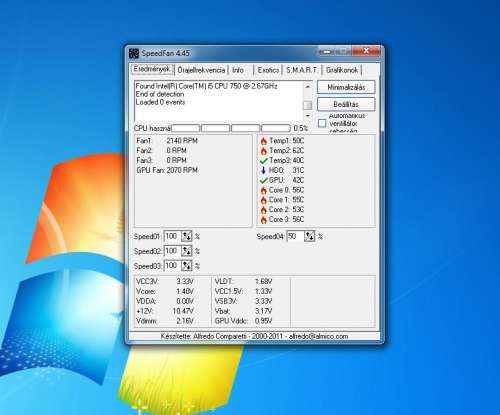Click the flame icon beside Core 3
The width and height of the screenshot is (500, 415).
[264, 220]
